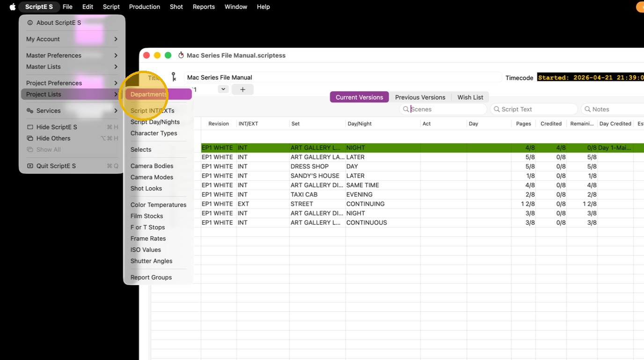
Task: Focus the Script Text search field
Action: 534,109
